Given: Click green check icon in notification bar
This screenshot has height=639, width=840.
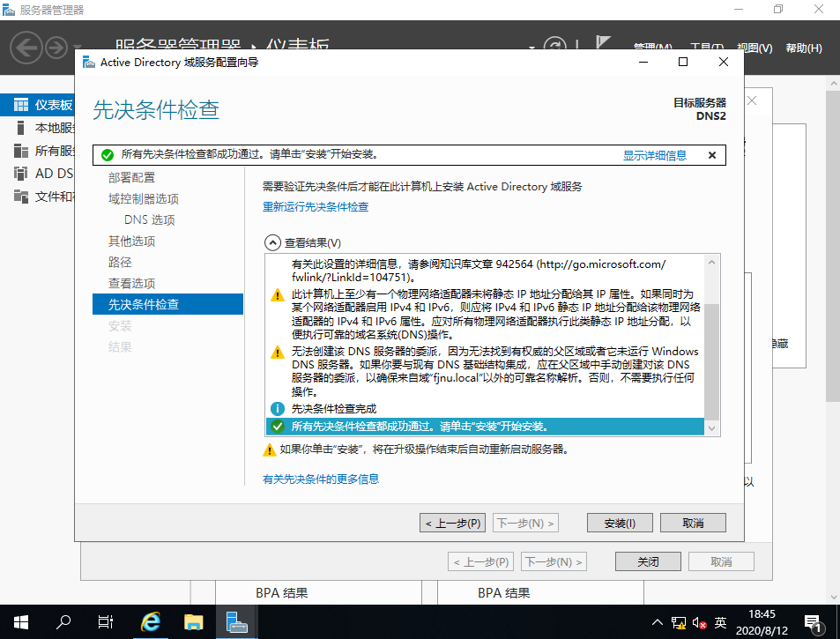Looking at the screenshot, I should tap(108, 155).
